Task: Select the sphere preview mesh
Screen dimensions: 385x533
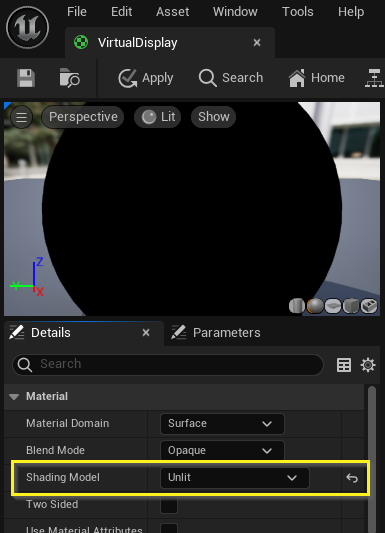Action: point(315,306)
